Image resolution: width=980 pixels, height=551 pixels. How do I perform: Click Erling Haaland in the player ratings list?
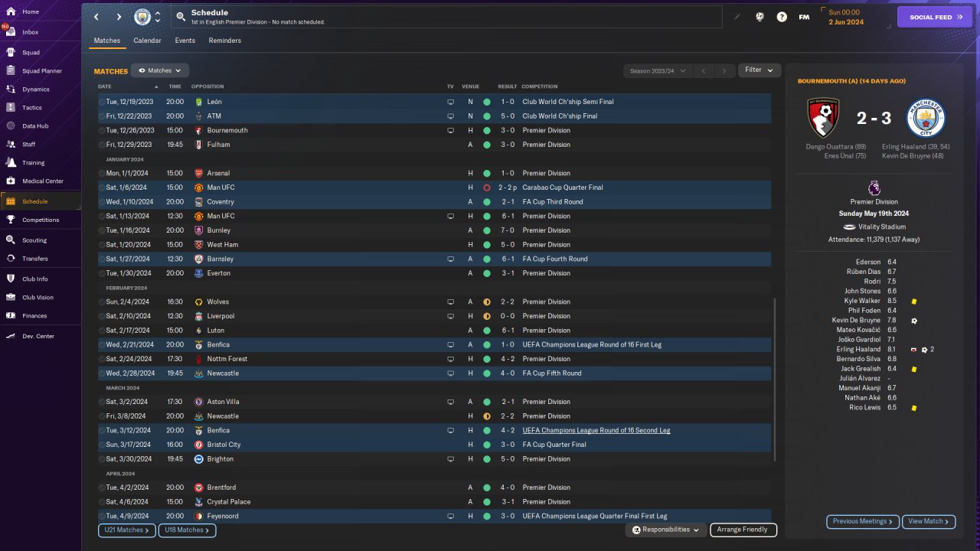click(860, 350)
